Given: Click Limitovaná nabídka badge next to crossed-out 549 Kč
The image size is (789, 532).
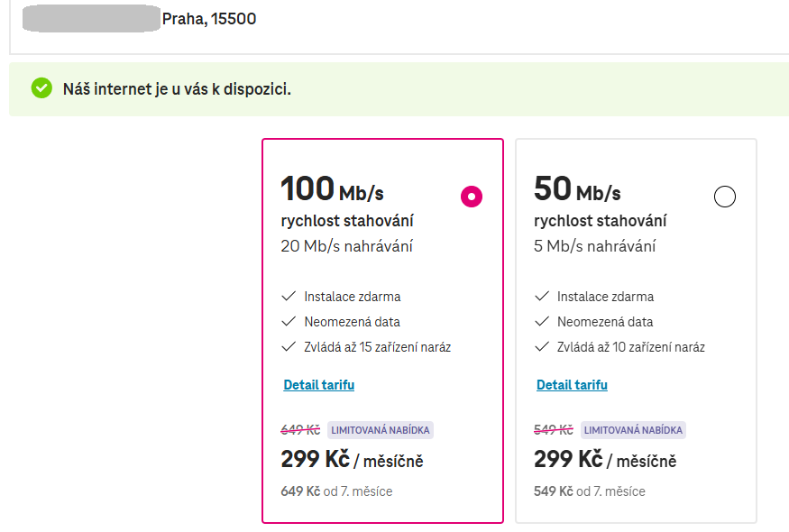Looking at the screenshot, I should (x=633, y=430).
